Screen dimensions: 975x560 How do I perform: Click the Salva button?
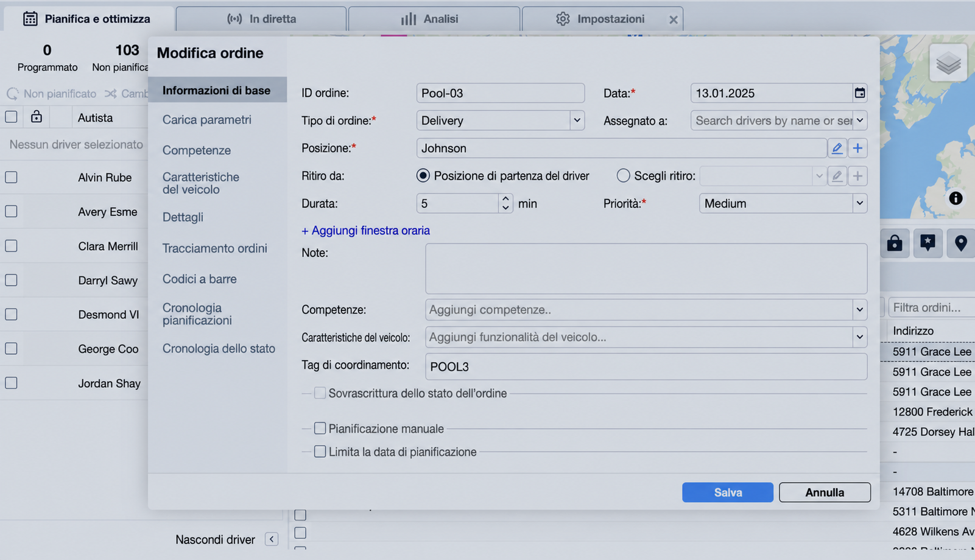coord(728,492)
